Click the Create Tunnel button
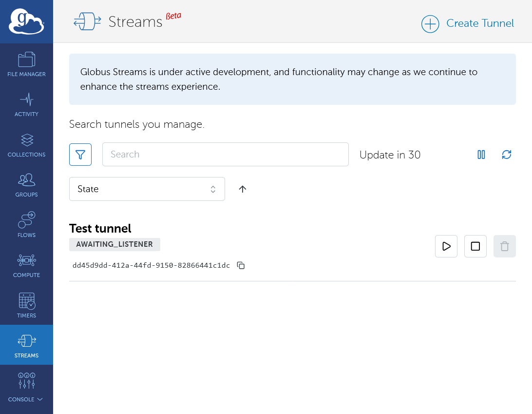This screenshot has width=532, height=414. [468, 23]
